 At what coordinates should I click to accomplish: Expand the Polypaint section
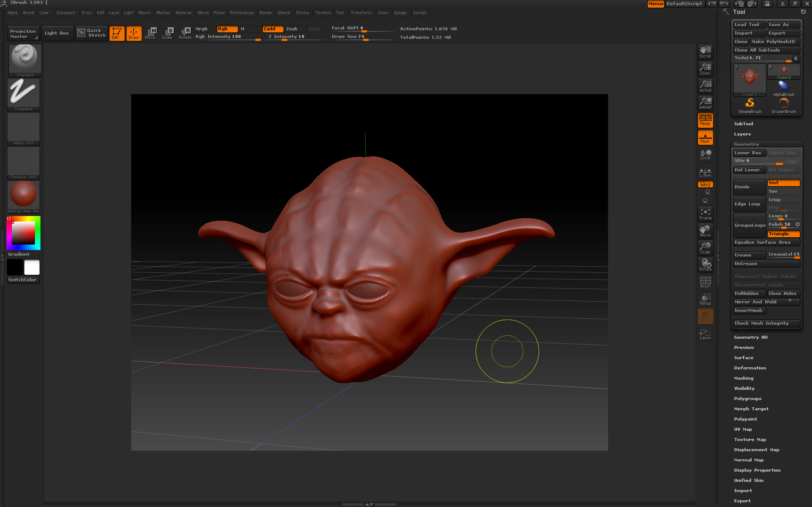746,419
